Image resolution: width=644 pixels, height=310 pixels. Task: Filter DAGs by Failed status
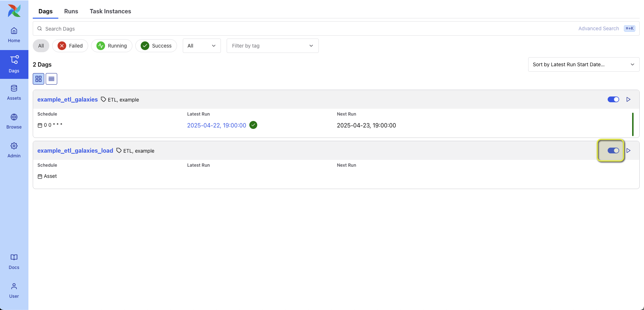pos(70,46)
